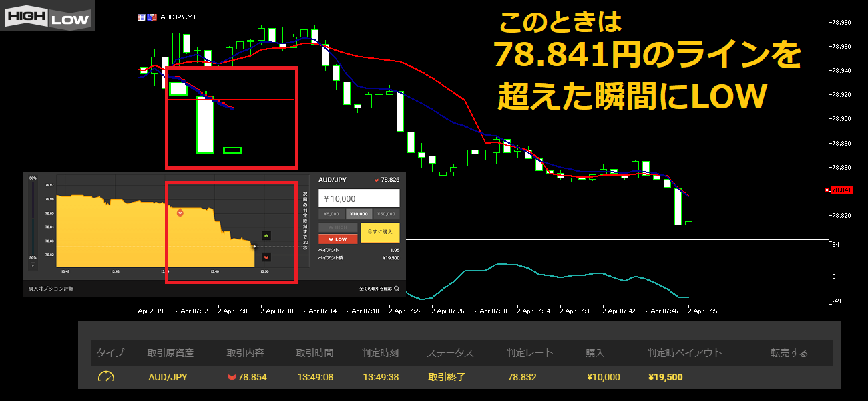Select the ¥10,000 preset amount
Image resolution: width=868 pixels, height=401 pixels.
(359, 214)
